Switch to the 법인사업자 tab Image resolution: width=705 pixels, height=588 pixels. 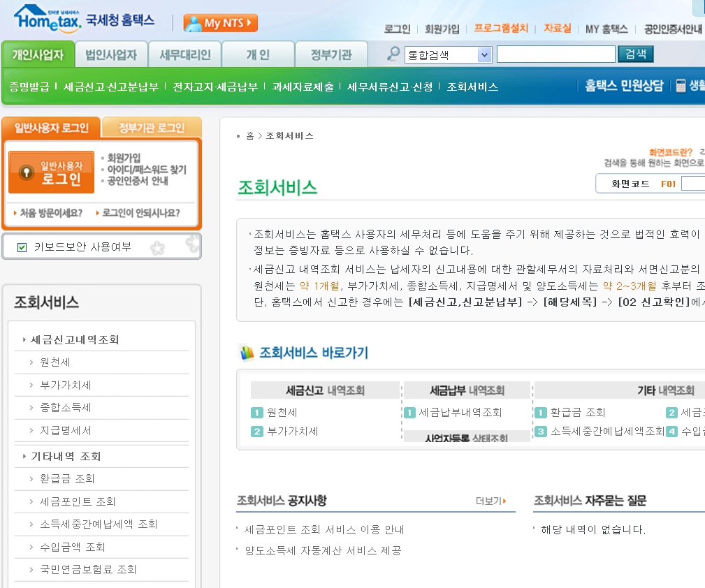click(x=111, y=54)
